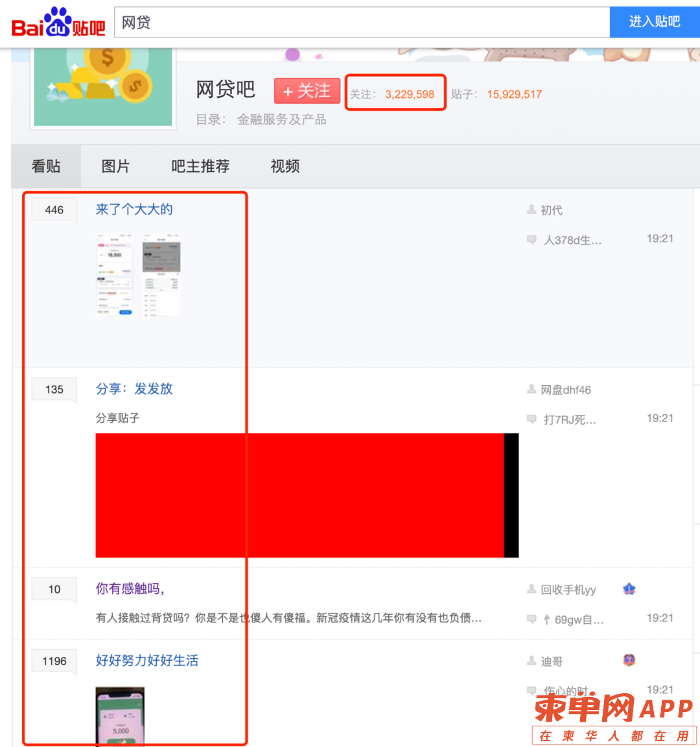Open the thread 你有感触吗,
The height and width of the screenshot is (747, 700).
130,589
